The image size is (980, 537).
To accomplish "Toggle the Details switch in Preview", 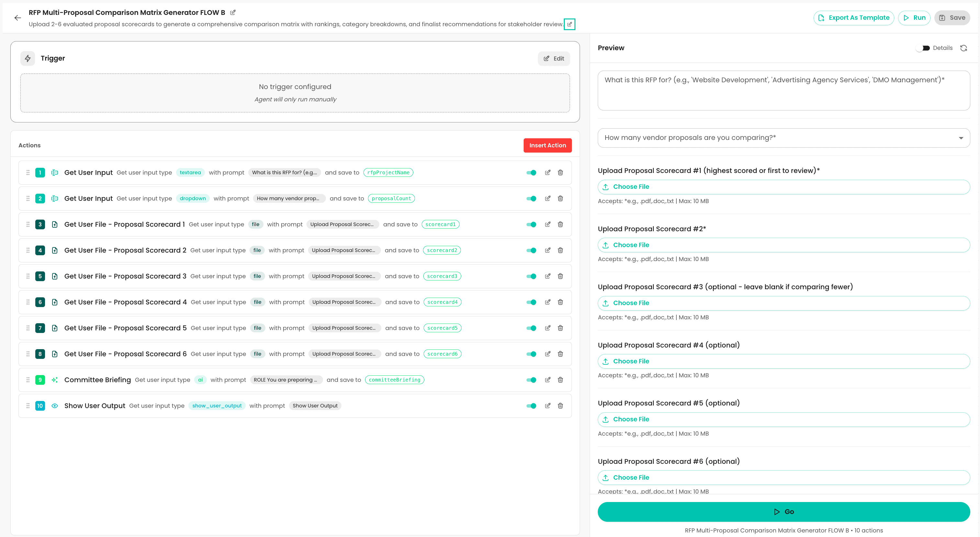I will click(923, 48).
